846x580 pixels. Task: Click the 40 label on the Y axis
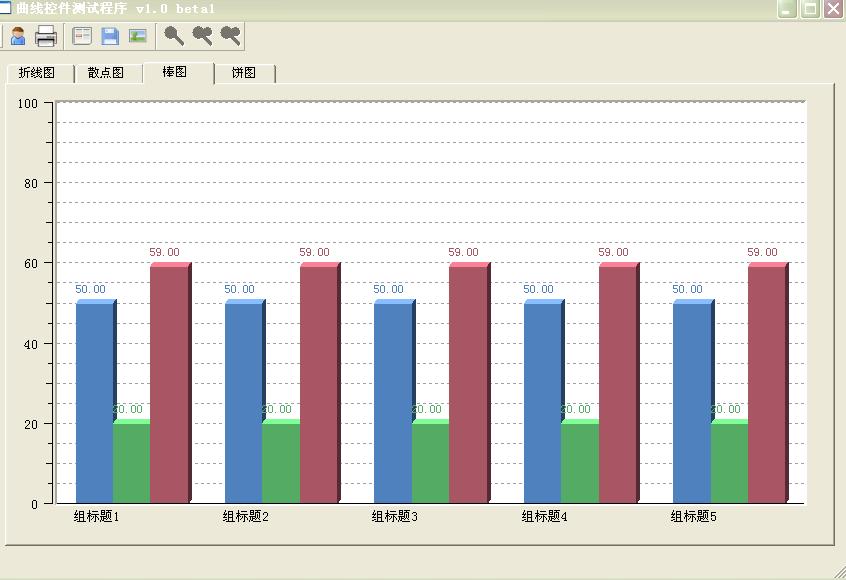click(31, 344)
